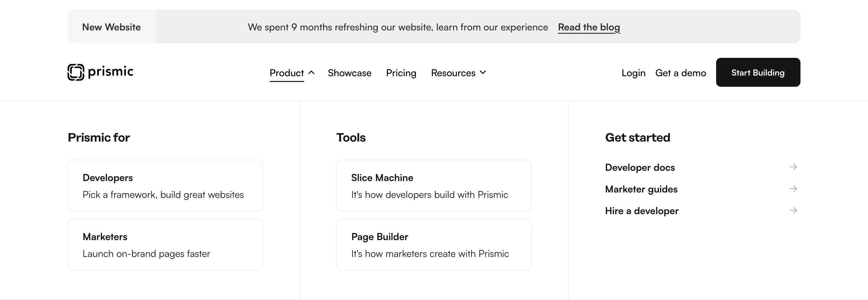Click Get a demo
Viewport: 868px width, 300px height.
(x=681, y=73)
